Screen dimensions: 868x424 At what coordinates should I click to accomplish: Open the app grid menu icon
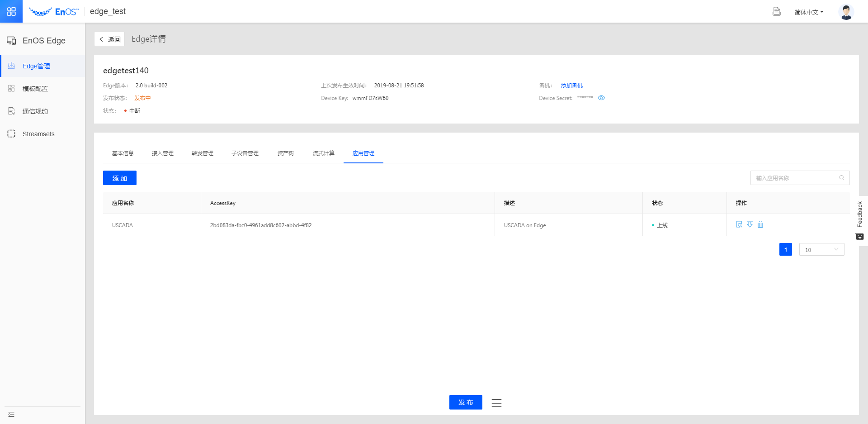[x=11, y=11]
